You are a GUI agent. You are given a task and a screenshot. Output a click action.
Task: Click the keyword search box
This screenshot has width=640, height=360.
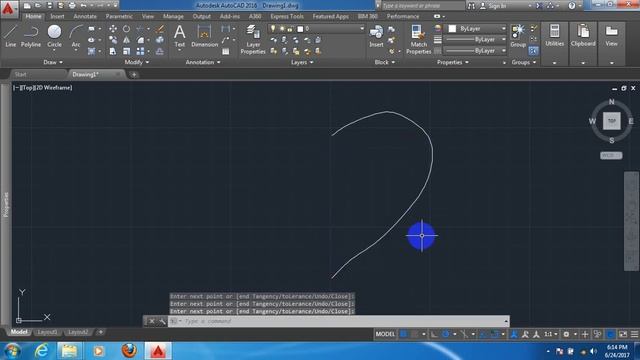coord(422,6)
